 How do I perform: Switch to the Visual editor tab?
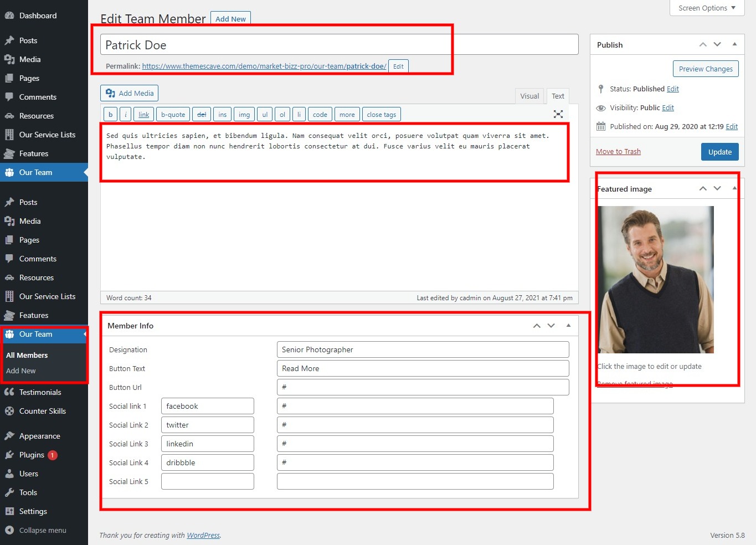pyautogui.click(x=529, y=96)
